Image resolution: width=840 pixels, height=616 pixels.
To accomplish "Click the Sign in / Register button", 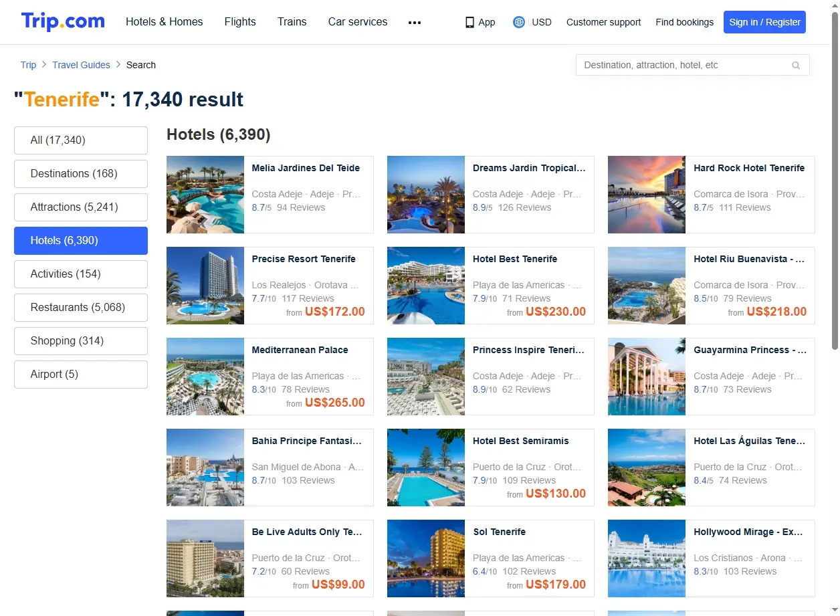I will point(764,22).
